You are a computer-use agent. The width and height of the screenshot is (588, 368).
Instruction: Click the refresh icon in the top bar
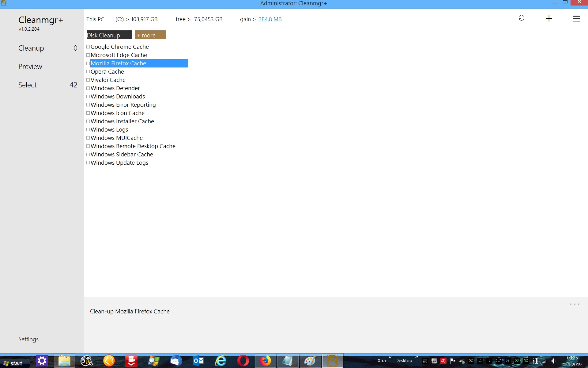(521, 18)
